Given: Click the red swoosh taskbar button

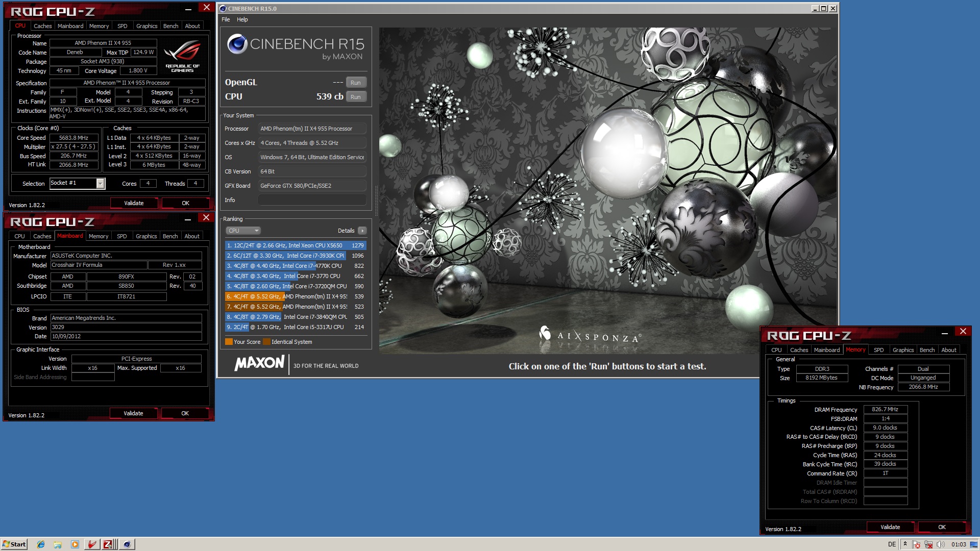Looking at the screenshot, I should point(92,544).
